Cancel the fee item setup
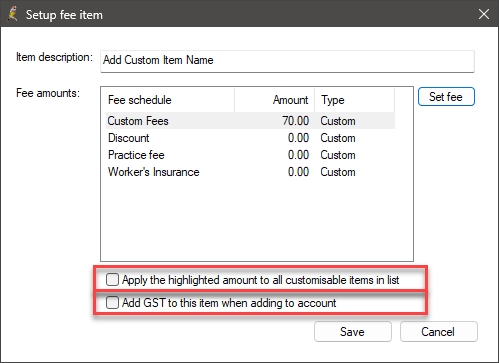Viewport: 499px width, 363px height. pos(438,331)
